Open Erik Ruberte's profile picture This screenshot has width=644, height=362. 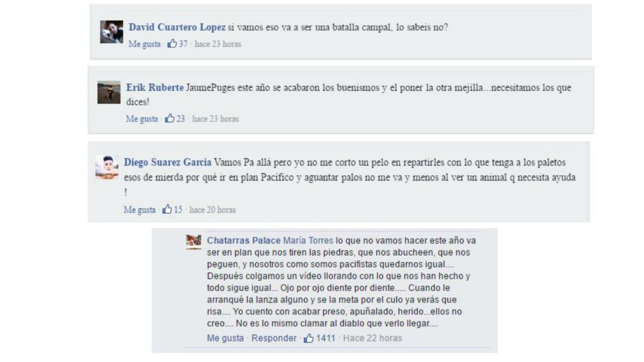tap(109, 92)
